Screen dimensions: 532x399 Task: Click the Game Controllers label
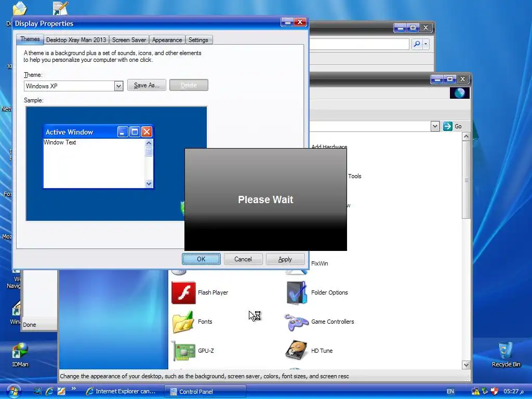(332, 322)
